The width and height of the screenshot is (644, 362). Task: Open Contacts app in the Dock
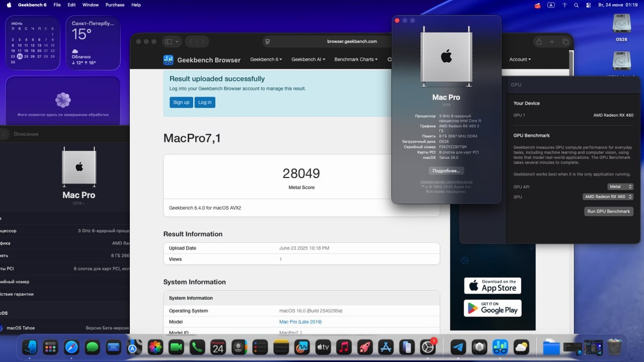[x=239, y=348]
